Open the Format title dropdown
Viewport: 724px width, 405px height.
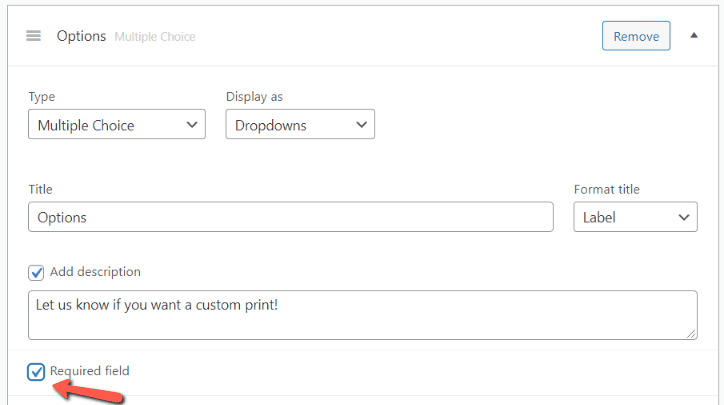pyautogui.click(x=635, y=217)
